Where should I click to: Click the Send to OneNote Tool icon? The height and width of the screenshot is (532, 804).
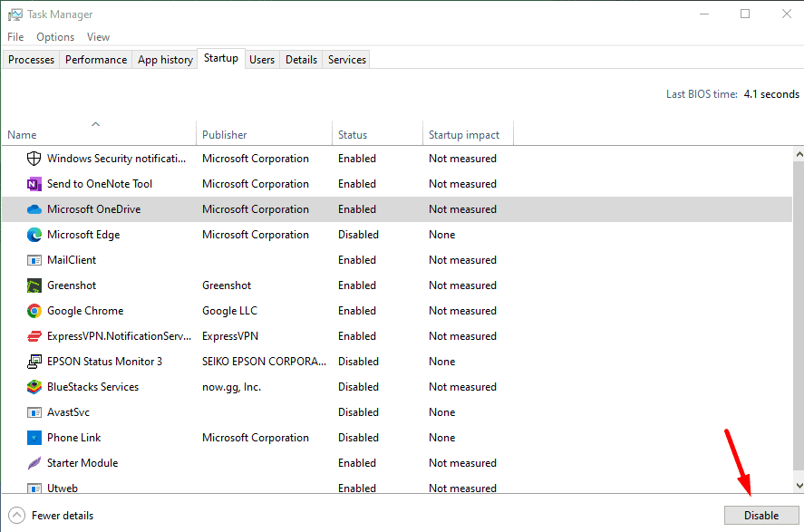34,184
